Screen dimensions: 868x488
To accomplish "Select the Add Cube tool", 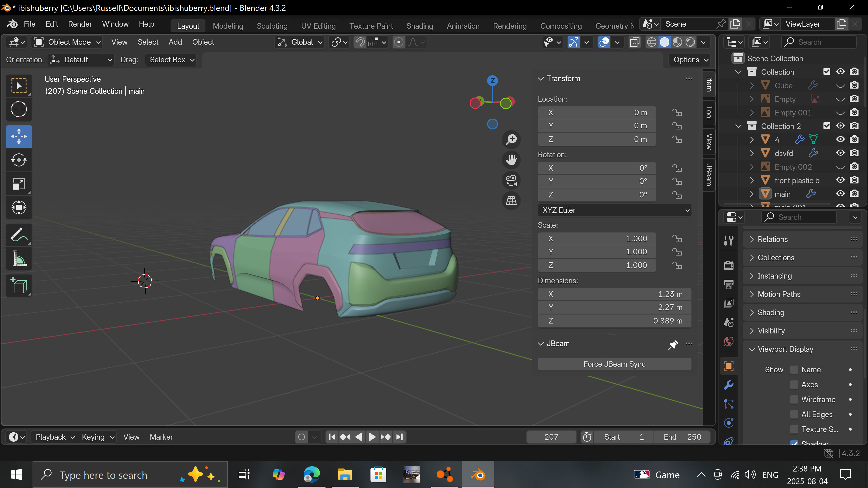I will (x=19, y=286).
